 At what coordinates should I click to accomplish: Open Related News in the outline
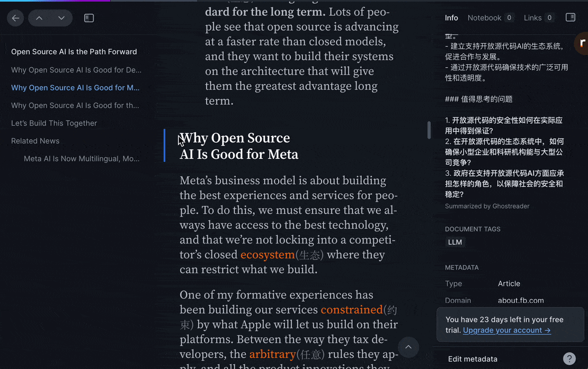click(35, 141)
